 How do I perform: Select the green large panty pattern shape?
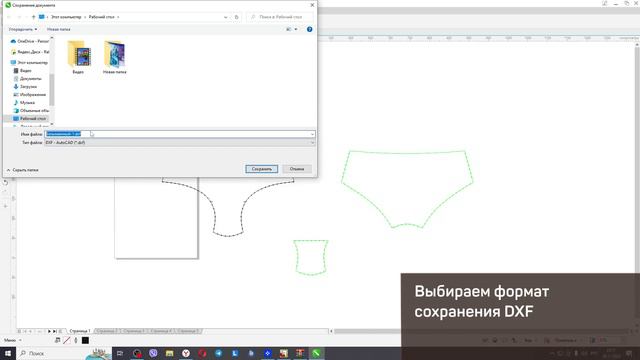407,189
